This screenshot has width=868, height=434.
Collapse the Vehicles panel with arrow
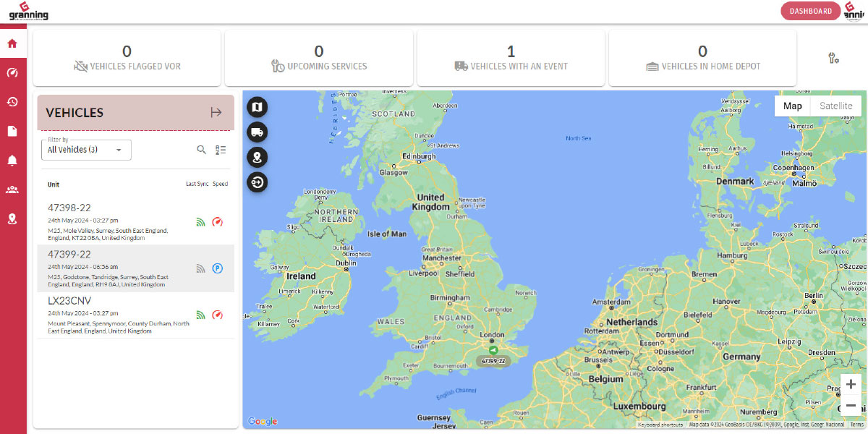tap(216, 112)
